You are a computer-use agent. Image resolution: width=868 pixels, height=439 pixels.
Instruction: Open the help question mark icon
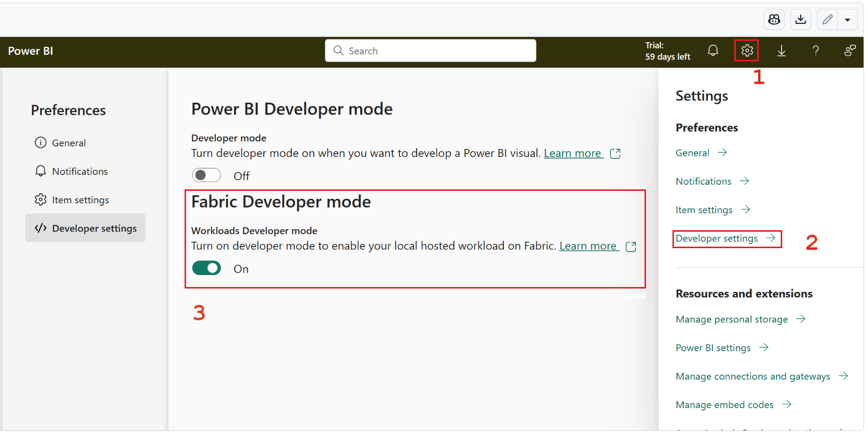click(815, 51)
